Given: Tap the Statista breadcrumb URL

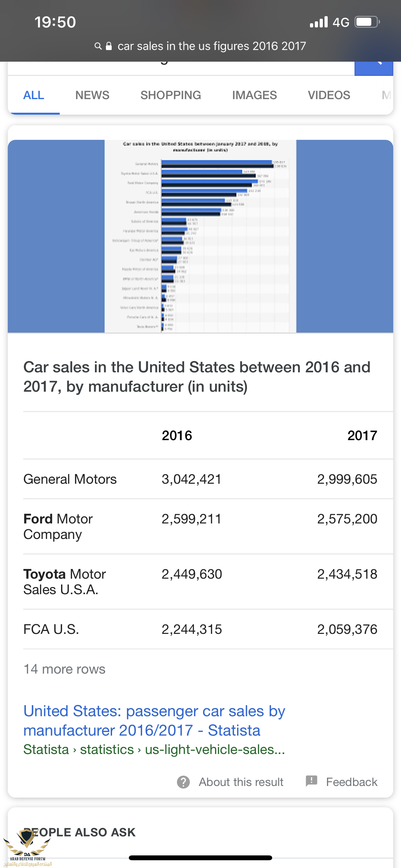Looking at the screenshot, I should (154, 749).
